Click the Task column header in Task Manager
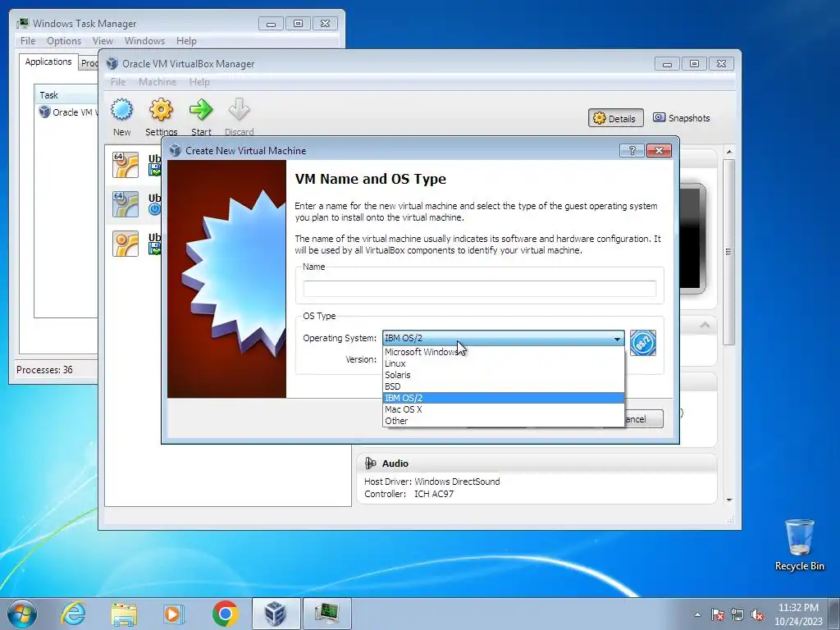The height and width of the screenshot is (630, 840). pyautogui.click(x=66, y=95)
